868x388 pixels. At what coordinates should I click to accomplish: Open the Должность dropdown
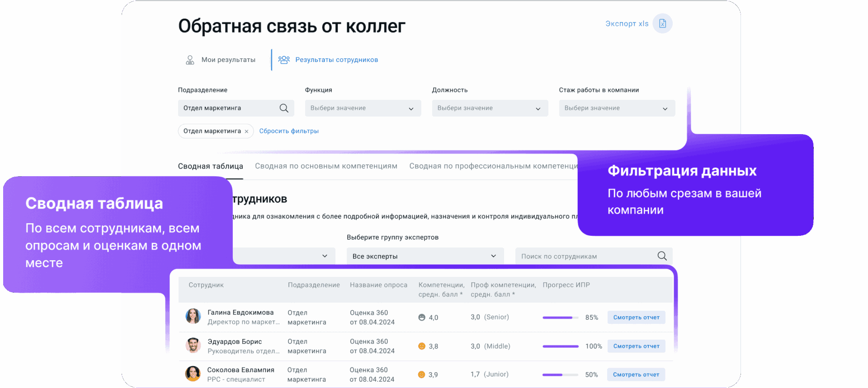[x=490, y=108]
